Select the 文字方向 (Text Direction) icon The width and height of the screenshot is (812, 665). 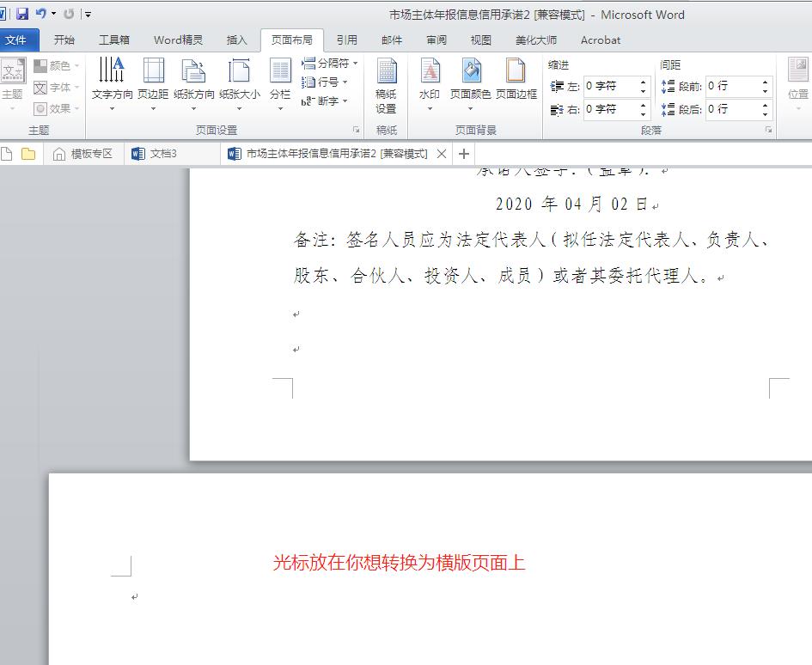112,82
